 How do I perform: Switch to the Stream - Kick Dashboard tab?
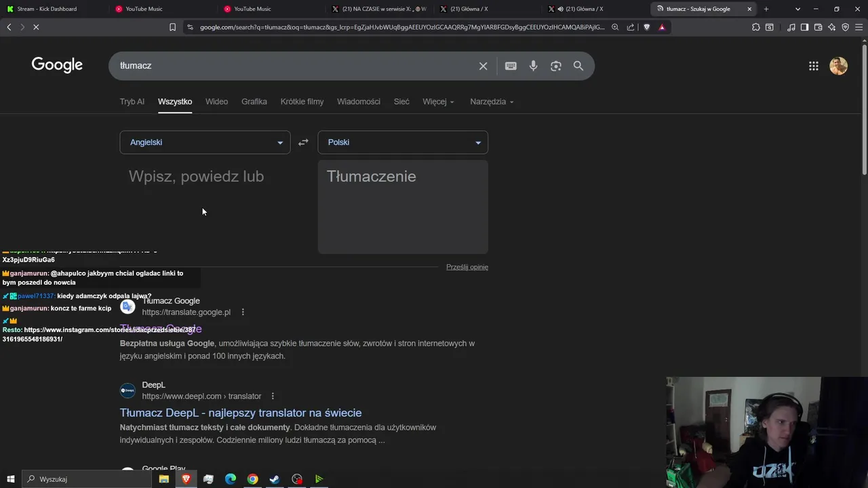pyautogui.click(x=54, y=9)
